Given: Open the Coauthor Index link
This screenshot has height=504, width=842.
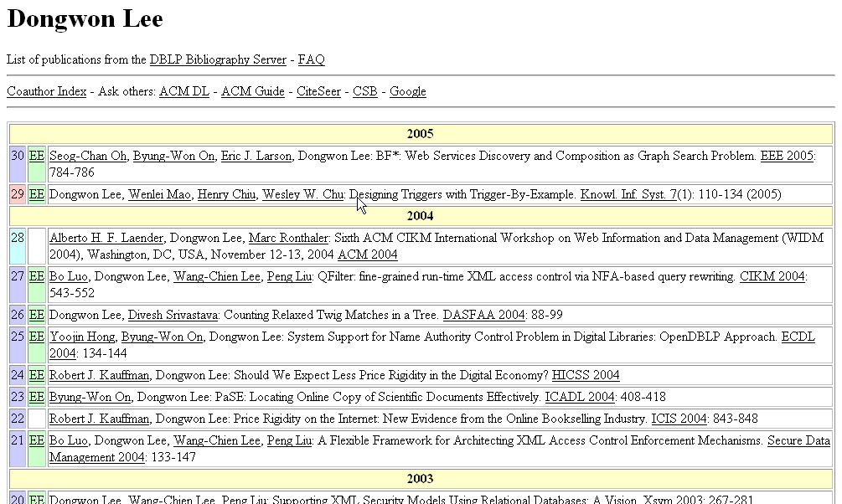Looking at the screenshot, I should point(47,91).
